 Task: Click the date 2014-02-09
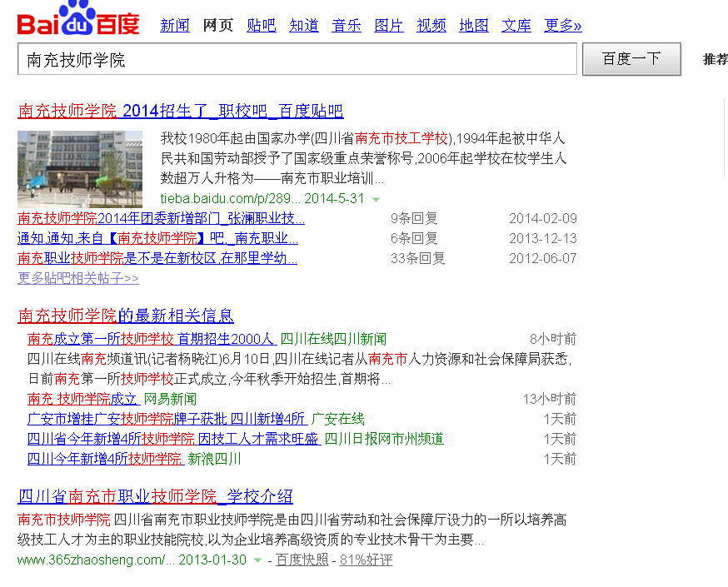tap(543, 218)
